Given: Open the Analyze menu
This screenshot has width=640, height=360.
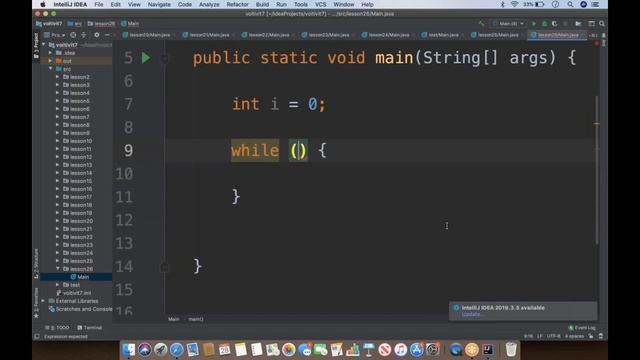Looking at the screenshot, I should point(209,4).
